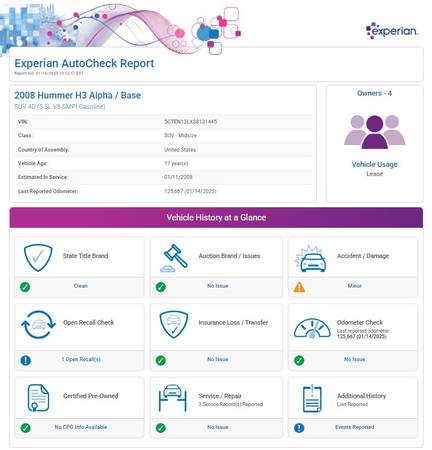Open No Issue link under Service / Repair
The image size is (432, 450).
click(218, 427)
